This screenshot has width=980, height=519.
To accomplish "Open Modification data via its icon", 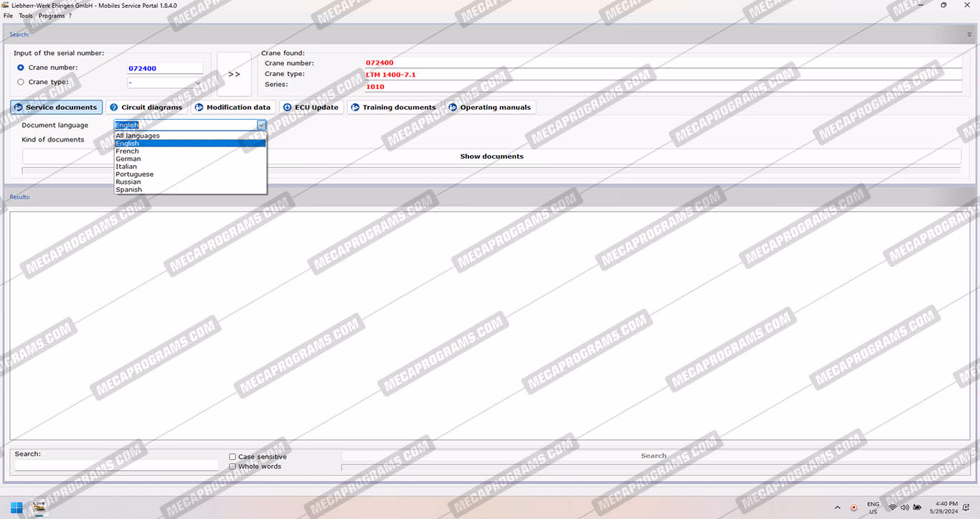I will coord(199,108).
